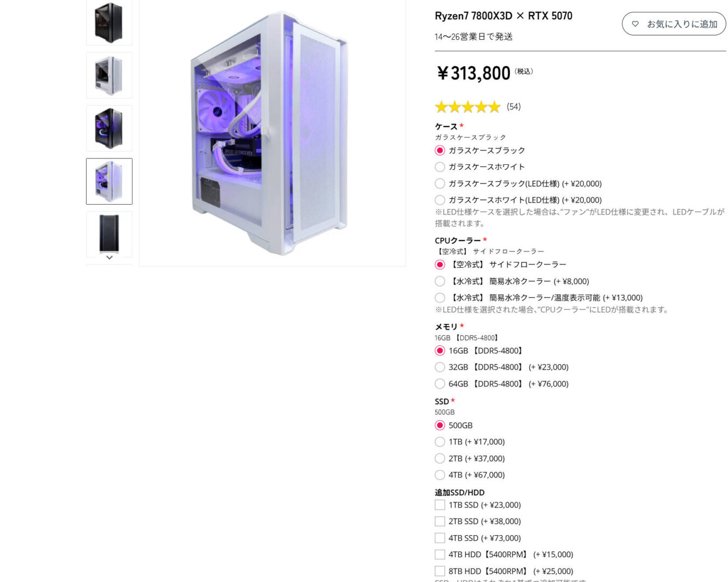Viewport: 728px width, 582px height.
Task: View the black front panel thumbnail
Action: [109, 234]
